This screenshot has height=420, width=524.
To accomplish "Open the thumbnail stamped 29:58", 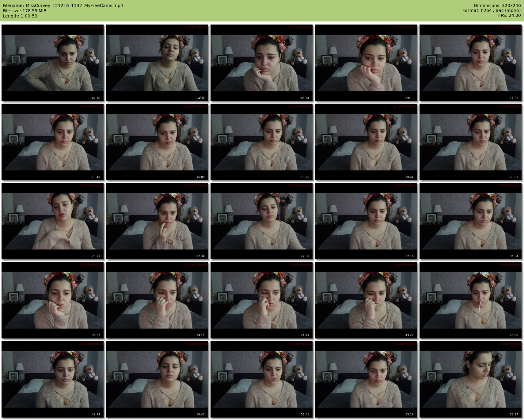I will click(x=262, y=221).
